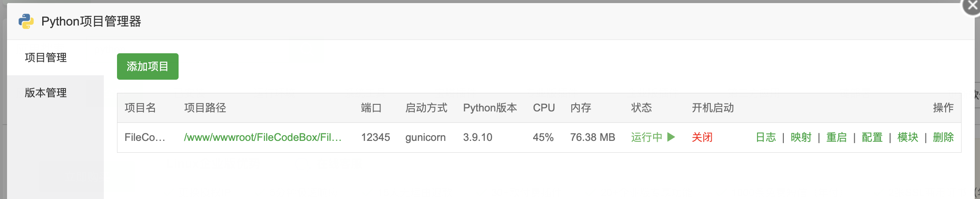Click the 添加项目 button
The width and height of the screenshot is (980, 199).
click(148, 66)
